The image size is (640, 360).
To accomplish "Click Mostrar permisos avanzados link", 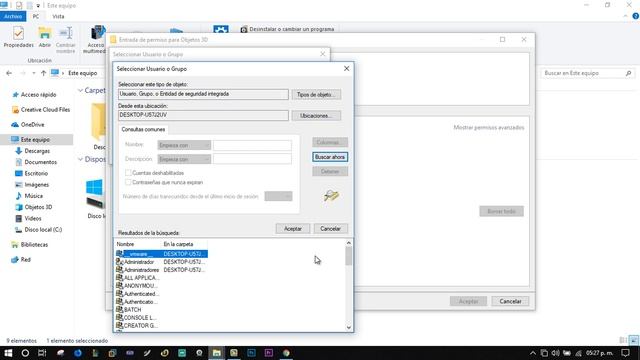I will [489, 128].
